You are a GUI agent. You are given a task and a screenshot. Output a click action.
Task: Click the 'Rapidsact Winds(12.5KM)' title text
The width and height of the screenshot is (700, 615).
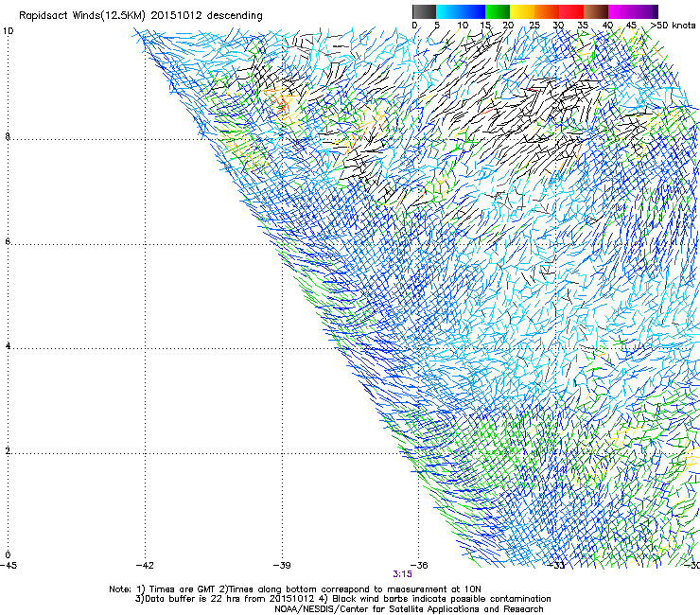click(82, 16)
